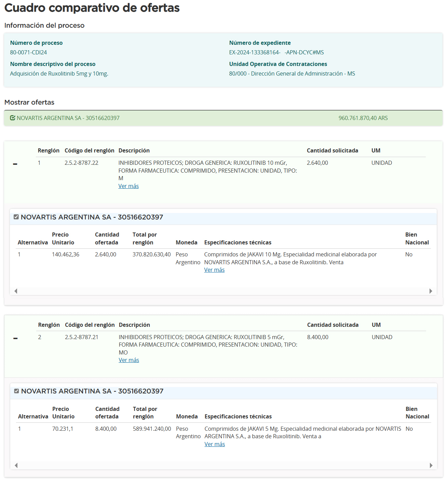Click the process number 80-0071-CDI24
Image resolution: width=448 pixels, height=482 pixels.
tap(28, 52)
